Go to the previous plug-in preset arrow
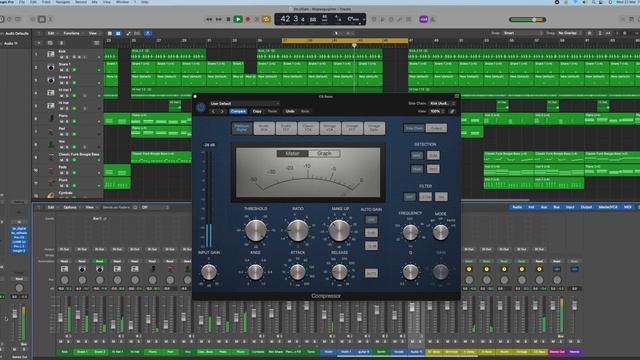The height and width of the screenshot is (360, 640). 213,111
